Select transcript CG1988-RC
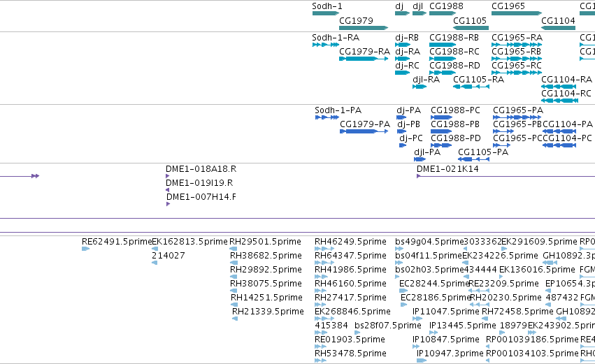This screenshot has height=364, width=595. [443, 59]
